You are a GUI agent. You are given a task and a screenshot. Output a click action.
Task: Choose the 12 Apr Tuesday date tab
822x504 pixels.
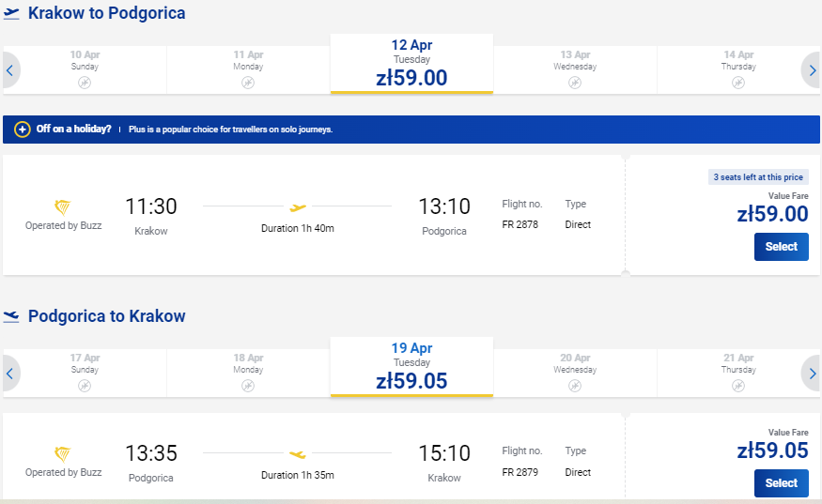[x=411, y=64]
